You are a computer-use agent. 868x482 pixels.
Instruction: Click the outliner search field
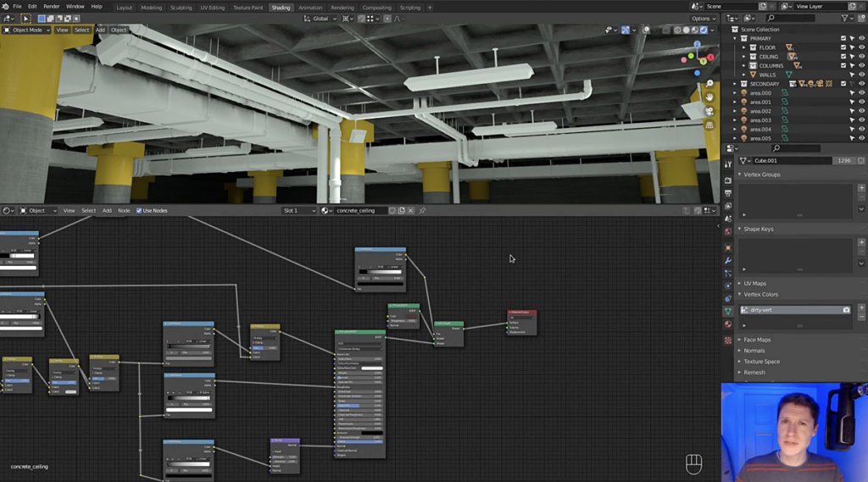tap(792, 19)
